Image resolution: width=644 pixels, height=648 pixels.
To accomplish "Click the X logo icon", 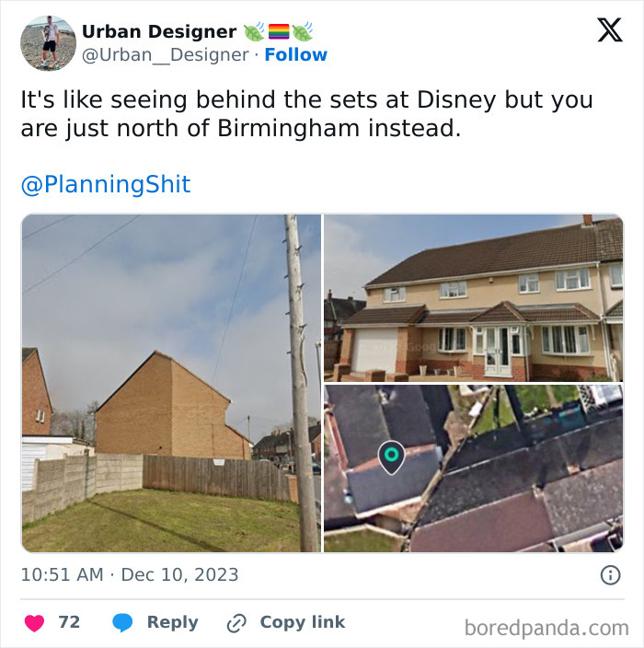I will [x=610, y=29].
